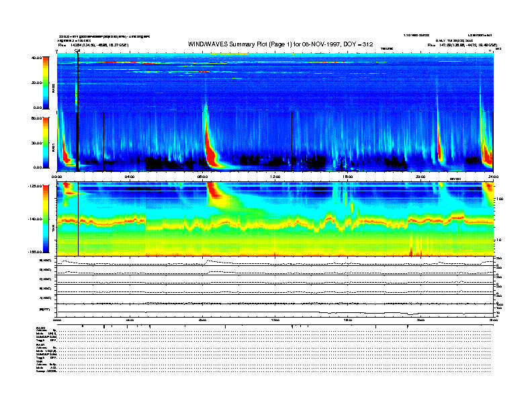Viewport: 532px width, 411px height.
Task: Click the 16:00 label under the RAD1 spectrogram
Action: pyautogui.click(x=348, y=177)
